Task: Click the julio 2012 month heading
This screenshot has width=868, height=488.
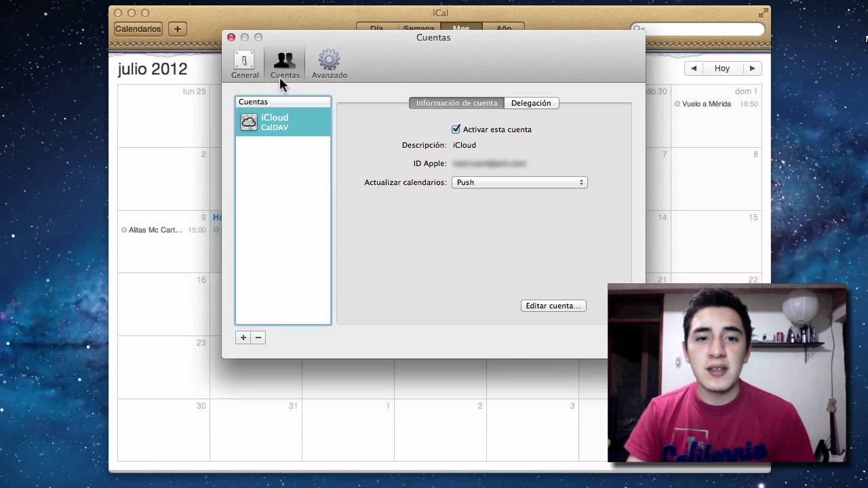Action: [x=153, y=69]
